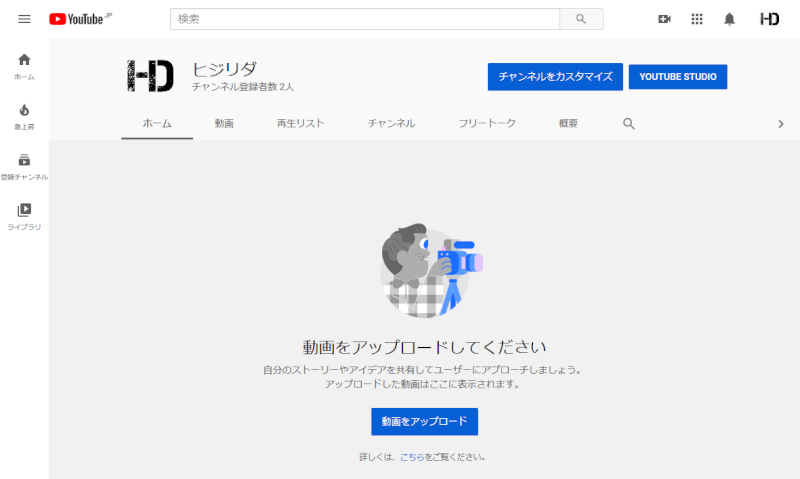The width and height of the screenshot is (800, 479).
Task: Click the ヒジリダ channel avatar
Action: coord(150,76)
